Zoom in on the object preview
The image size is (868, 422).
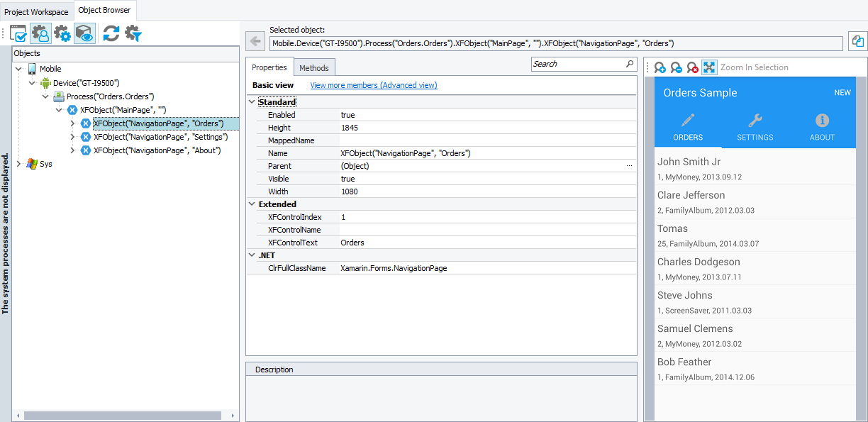659,67
